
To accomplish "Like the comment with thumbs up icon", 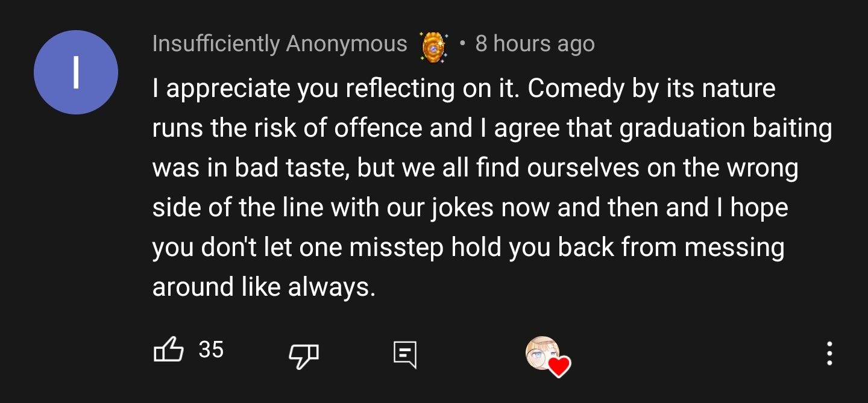I will click(168, 349).
